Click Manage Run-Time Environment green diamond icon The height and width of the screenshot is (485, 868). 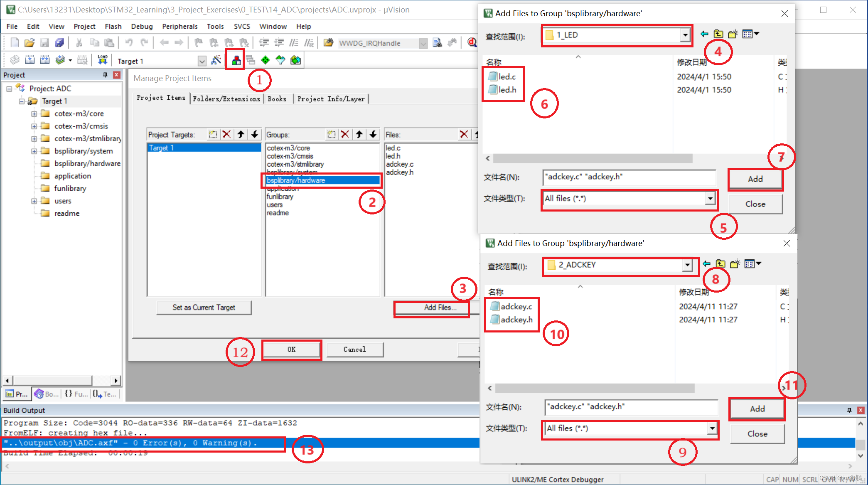tap(265, 60)
